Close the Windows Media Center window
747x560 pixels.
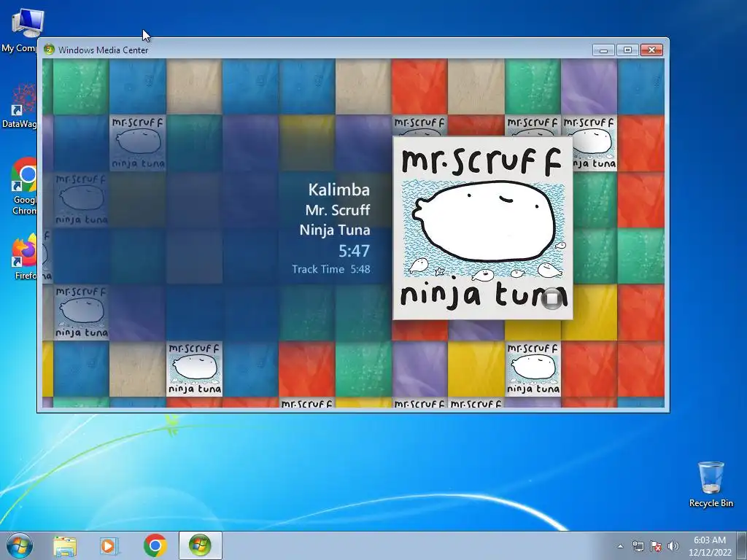pos(651,50)
